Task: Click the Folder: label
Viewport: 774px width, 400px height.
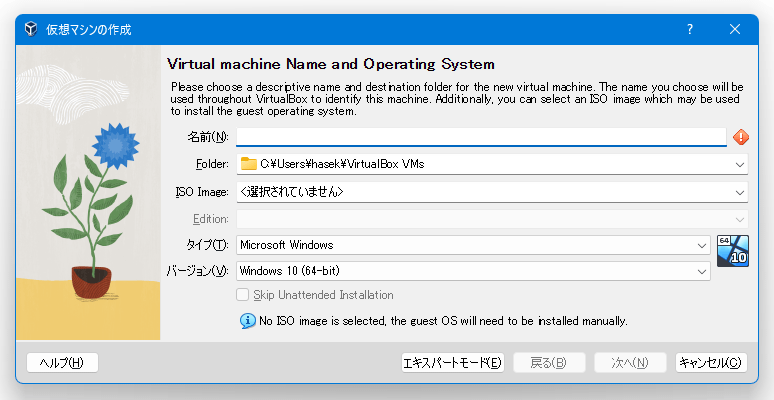Action: coord(212,164)
